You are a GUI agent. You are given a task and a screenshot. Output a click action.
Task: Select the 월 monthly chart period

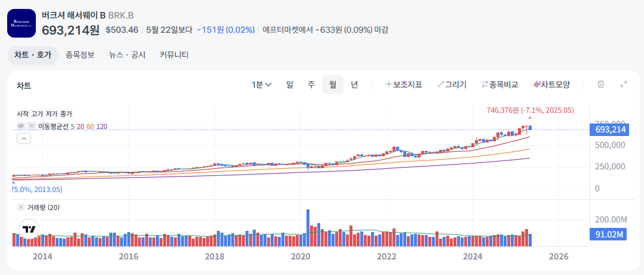[x=333, y=85]
